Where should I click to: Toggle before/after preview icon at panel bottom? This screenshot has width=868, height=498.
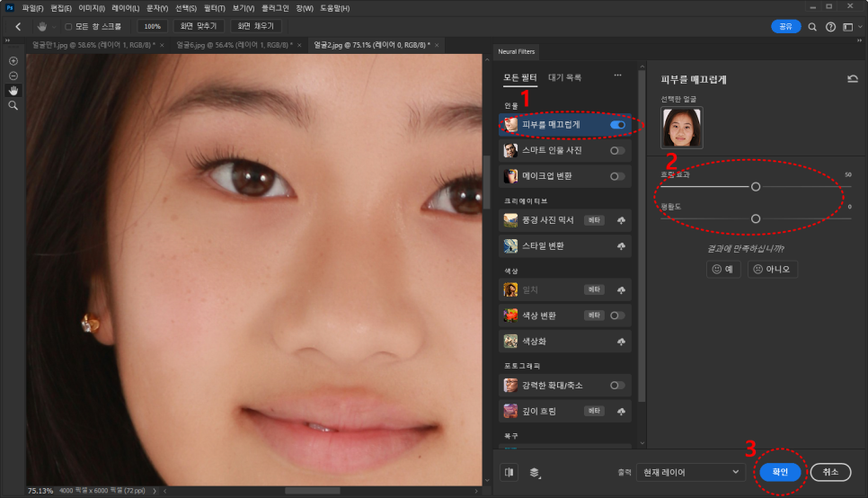(x=509, y=472)
